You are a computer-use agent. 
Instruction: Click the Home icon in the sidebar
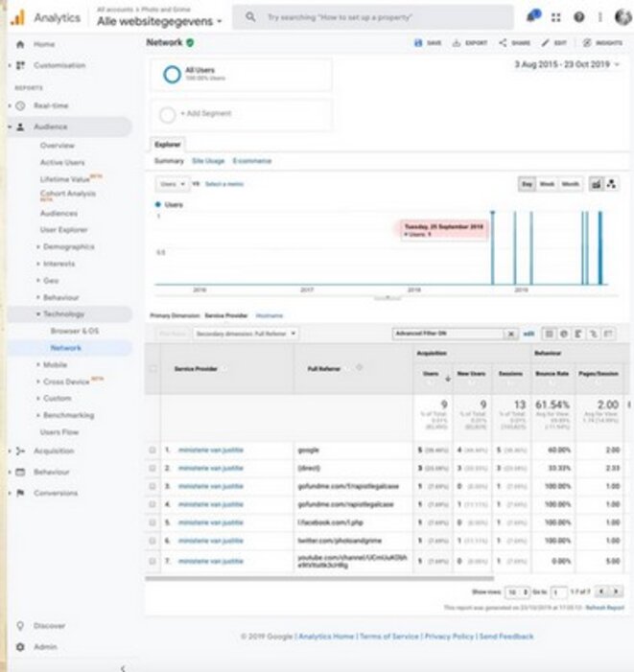click(20, 44)
